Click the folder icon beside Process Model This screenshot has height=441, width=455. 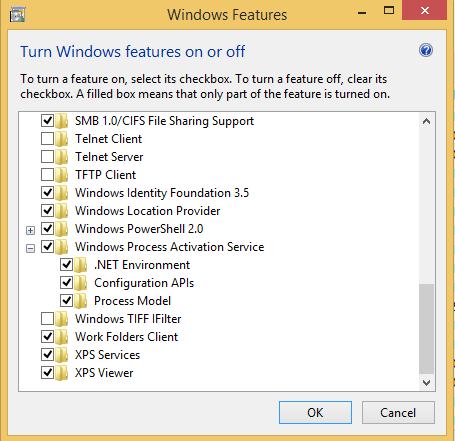(x=81, y=301)
